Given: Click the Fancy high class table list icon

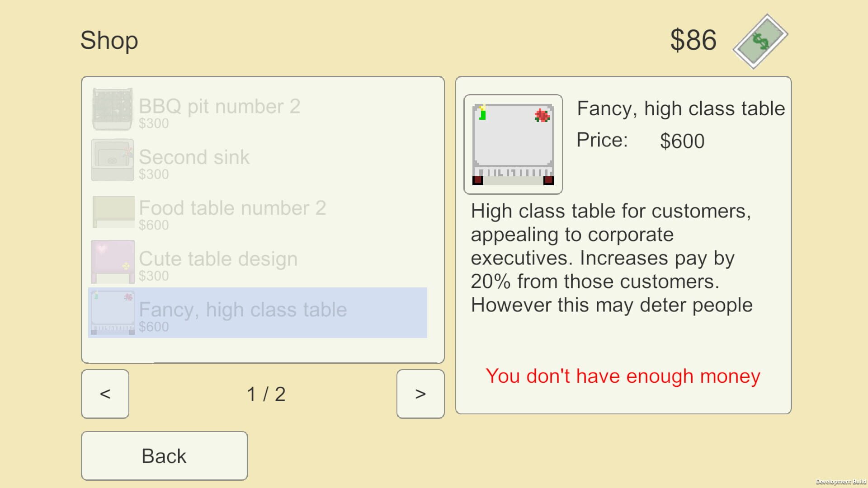Looking at the screenshot, I should tap(113, 313).
